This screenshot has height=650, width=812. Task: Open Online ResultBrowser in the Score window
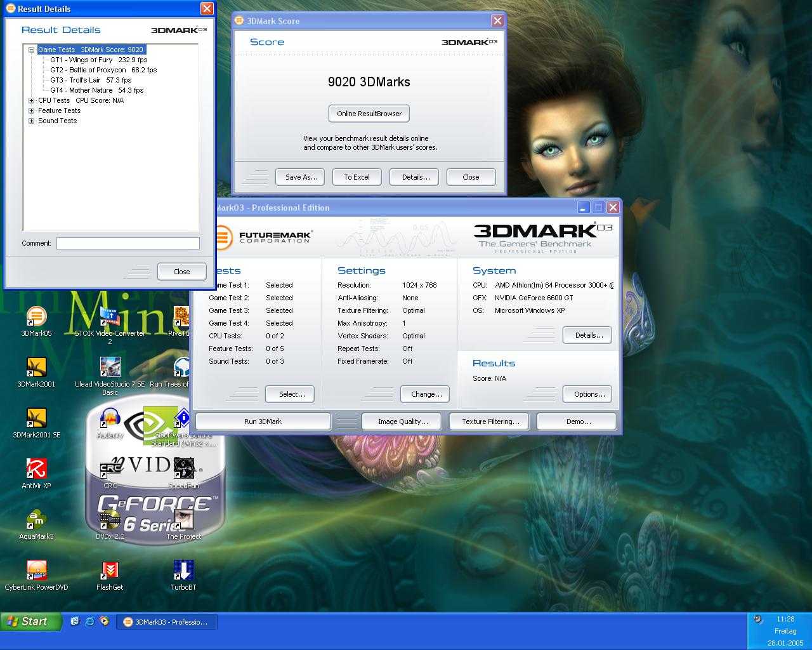(x=369, y=114)
